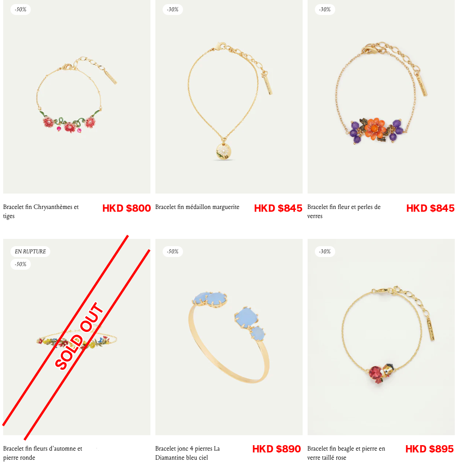Click the HKD $890 price
458x476 pixels.
277,449
